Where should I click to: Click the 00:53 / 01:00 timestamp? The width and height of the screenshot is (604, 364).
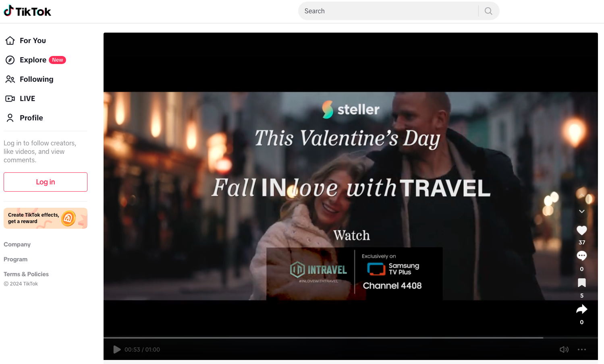(142, 350)
